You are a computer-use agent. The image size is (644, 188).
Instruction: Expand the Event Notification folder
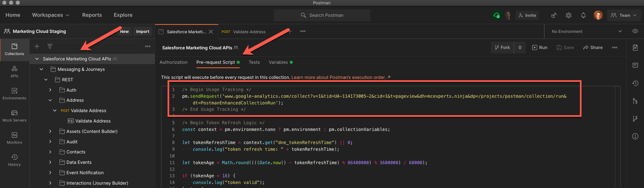[50, 173]
